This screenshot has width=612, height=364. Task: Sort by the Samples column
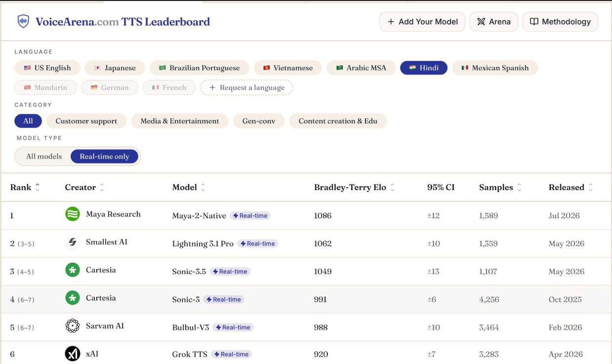click(500, 187)
